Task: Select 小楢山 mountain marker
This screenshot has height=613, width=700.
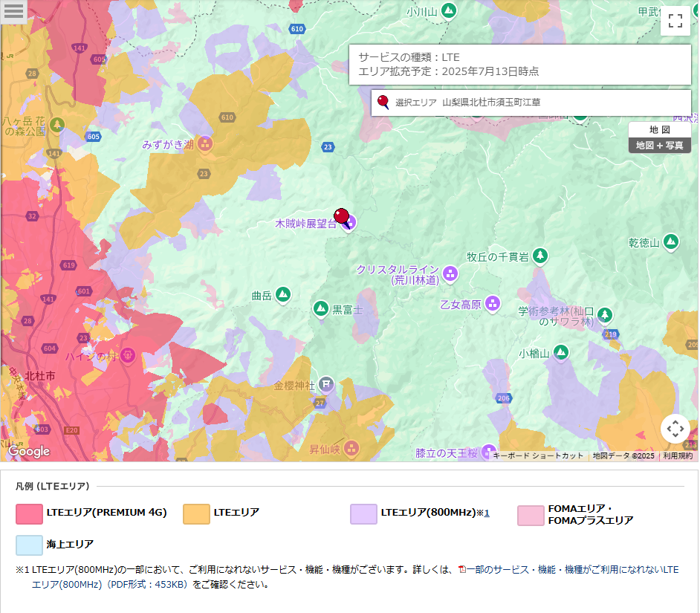Action: coord(561,352)
